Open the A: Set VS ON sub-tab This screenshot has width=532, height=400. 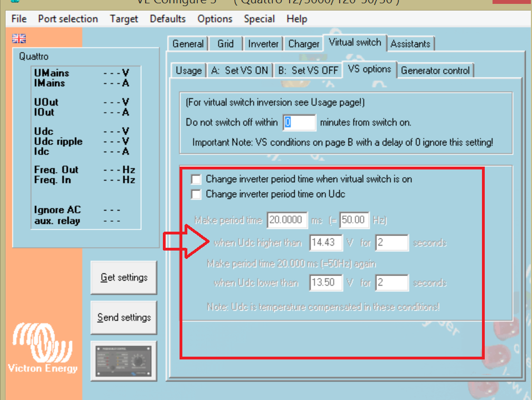pyautogui.click(x=240, y=71)
